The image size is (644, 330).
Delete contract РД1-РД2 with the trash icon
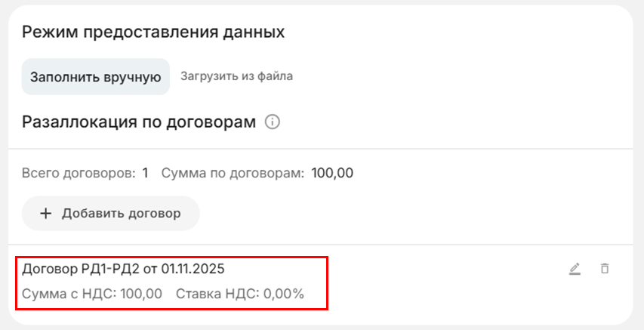pyautogui.click(x=604, y=268)
